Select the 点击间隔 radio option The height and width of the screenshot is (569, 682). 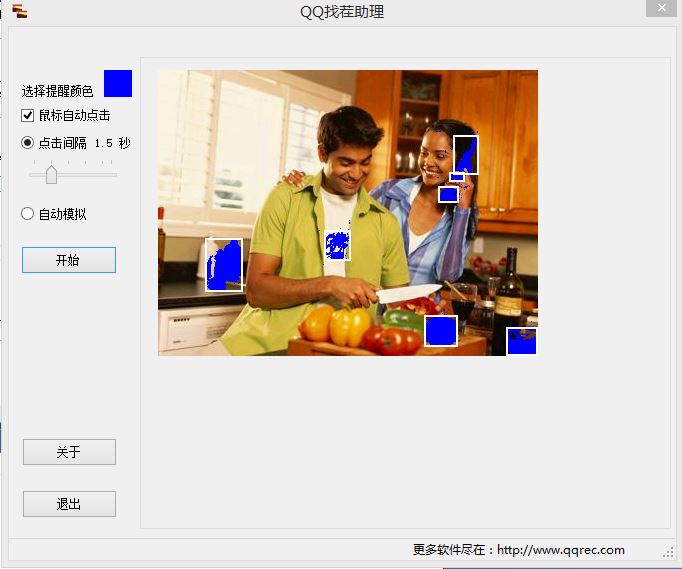[28, 143]
